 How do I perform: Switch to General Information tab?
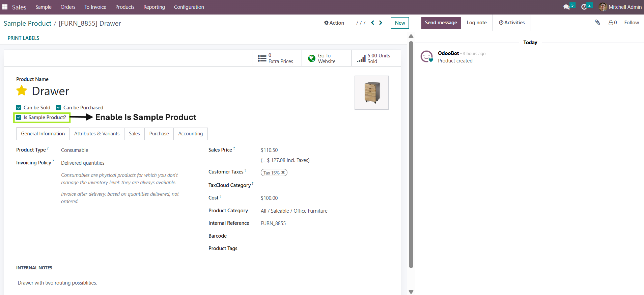(x=43, y=134)
